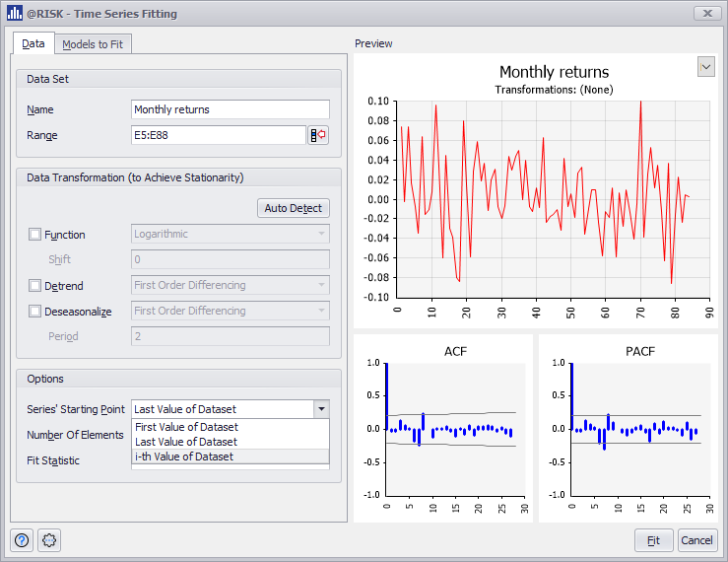Viewport: 728px width, 562px height.
Task: Cancel the time series fitting dialog
Action: 696,540
